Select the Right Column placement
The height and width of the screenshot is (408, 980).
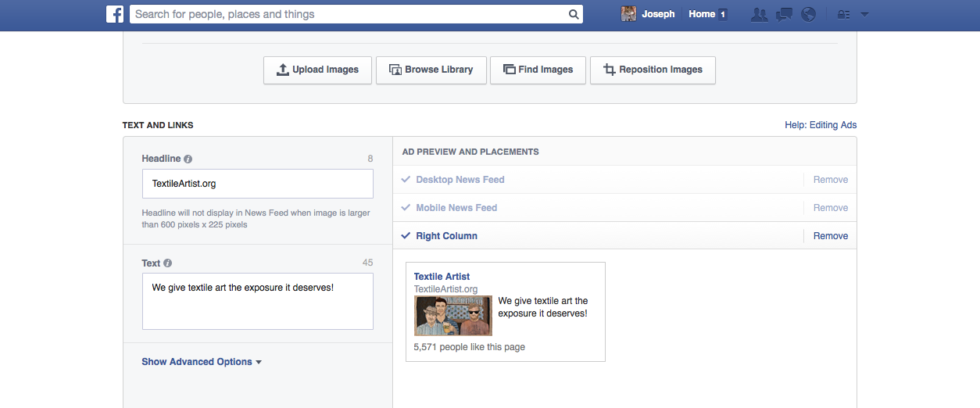(446, 236)
